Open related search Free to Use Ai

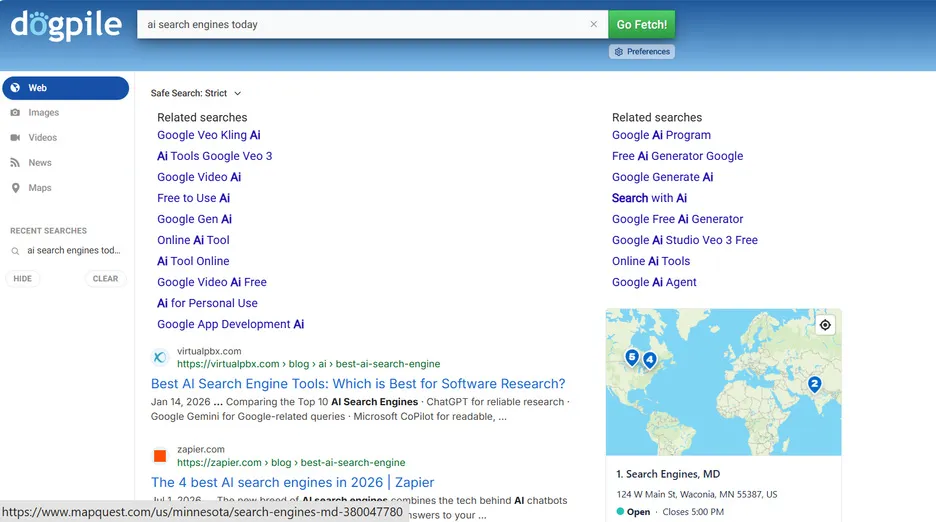coord(193,198)
